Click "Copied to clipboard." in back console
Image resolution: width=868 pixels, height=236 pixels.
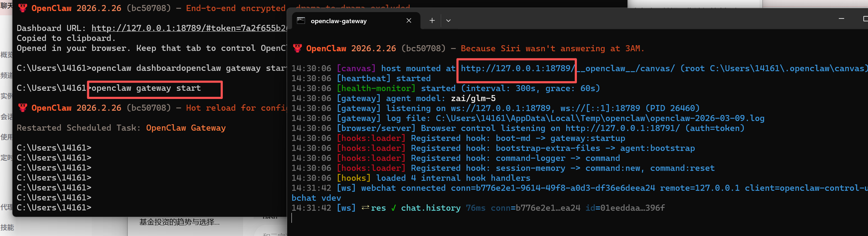point(66,38)
